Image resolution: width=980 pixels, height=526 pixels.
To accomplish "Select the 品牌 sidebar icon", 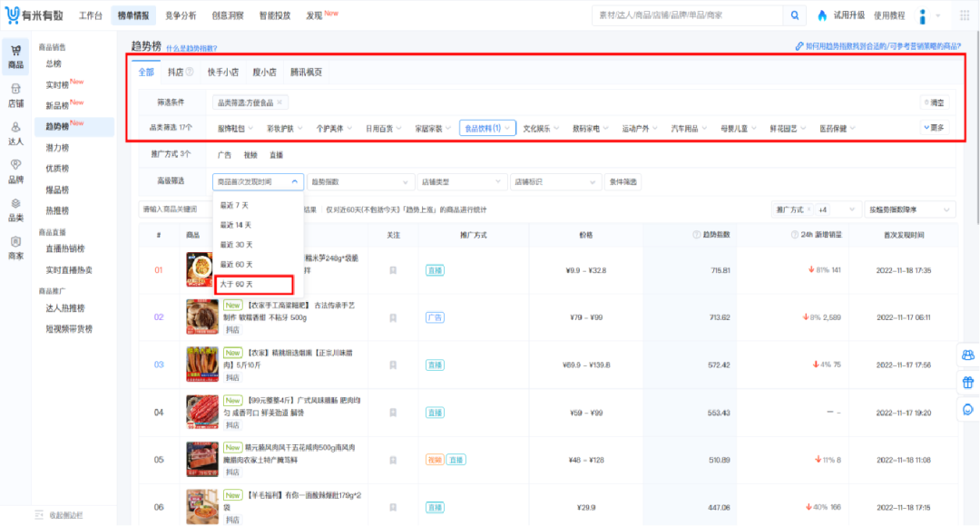I will [15, 170].
